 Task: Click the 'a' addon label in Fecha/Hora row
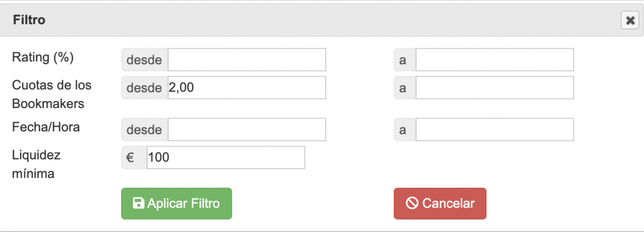[x=404, y=129]
